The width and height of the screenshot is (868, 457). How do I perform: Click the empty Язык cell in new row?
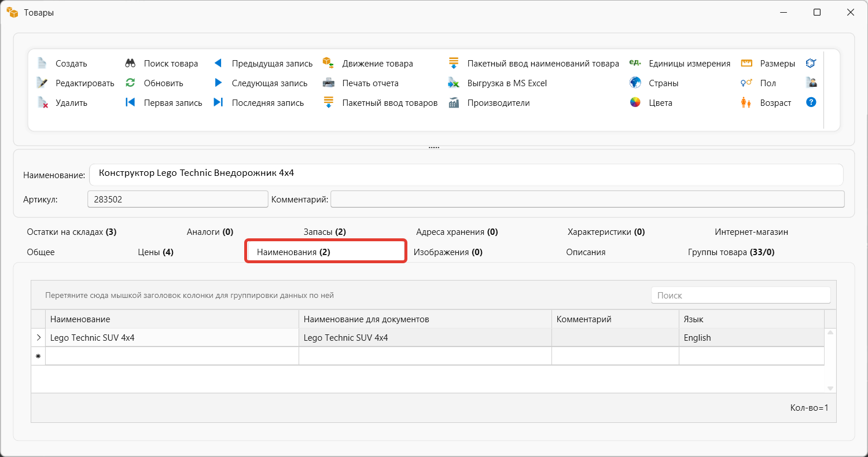pos(752,356)
